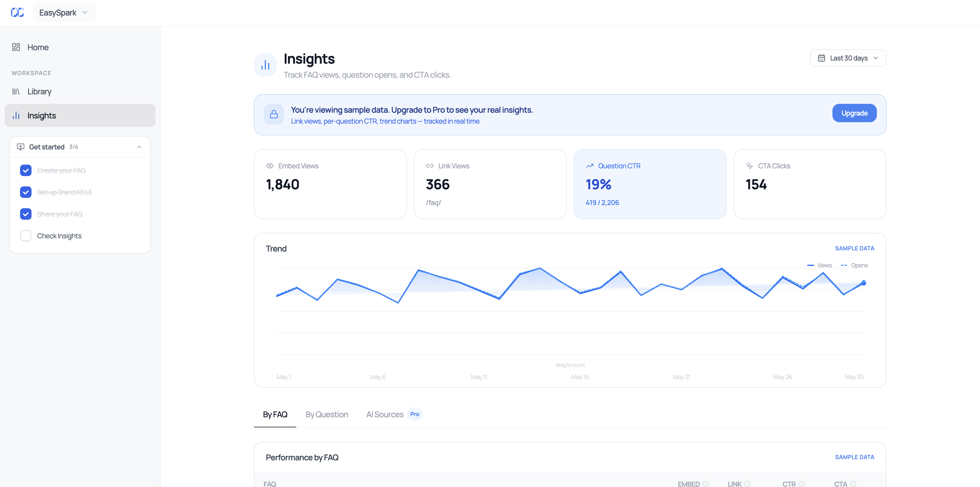
Task: Click the LINK column info icon
Action: tap(747, 484)
